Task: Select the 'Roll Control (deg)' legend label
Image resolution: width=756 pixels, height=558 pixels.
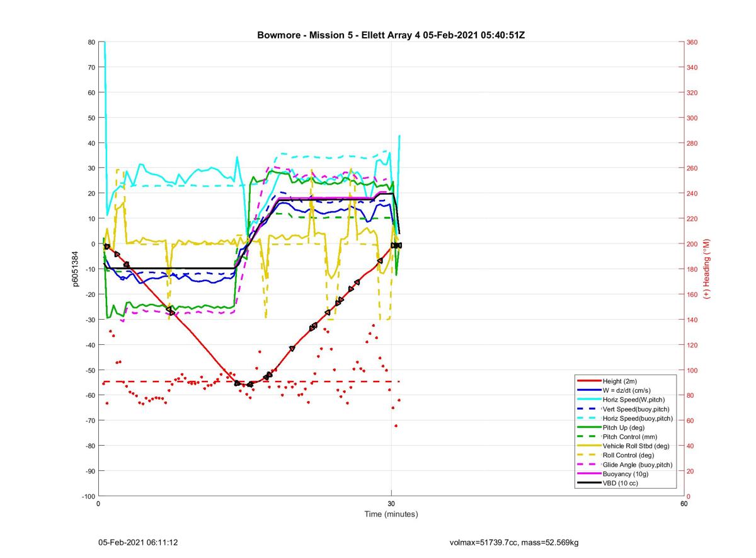Action: coord(629,455)
